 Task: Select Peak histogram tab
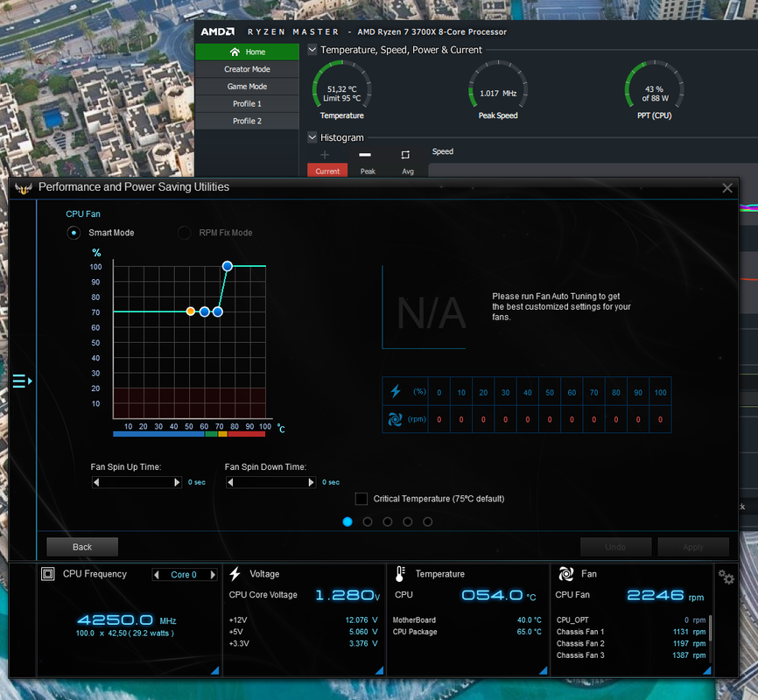368,171
